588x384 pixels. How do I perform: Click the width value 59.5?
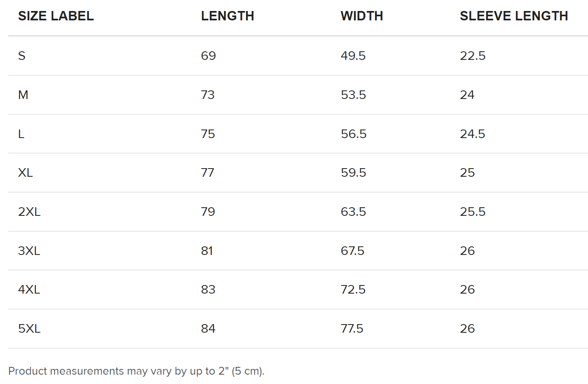tap(353, 173)
